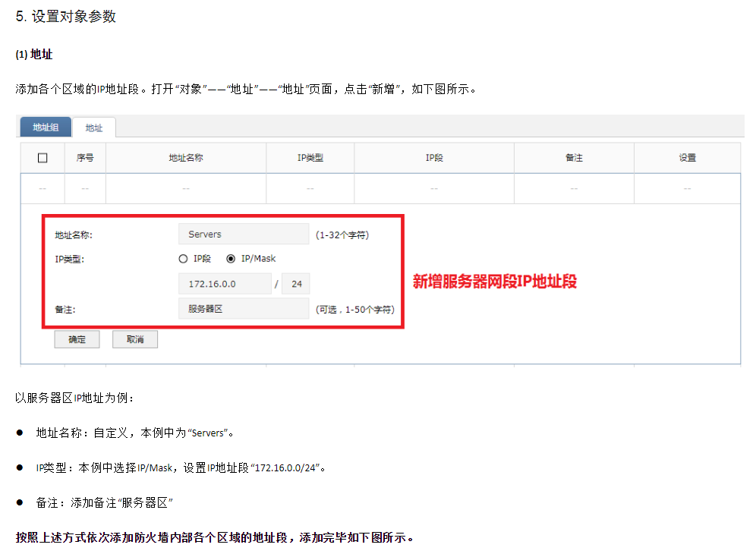Click the 备注 table column header
The image size is (756, 554).
point(574,158)
